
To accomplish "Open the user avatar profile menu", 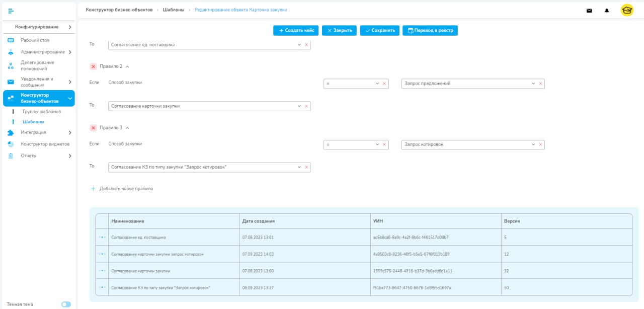I will [627, 10].
